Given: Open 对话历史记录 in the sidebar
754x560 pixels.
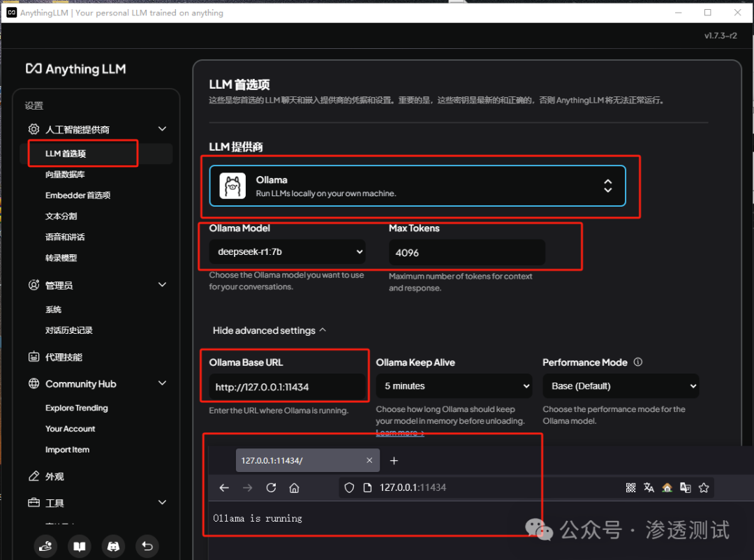Looking at the screenshot, I should point(68,330).
